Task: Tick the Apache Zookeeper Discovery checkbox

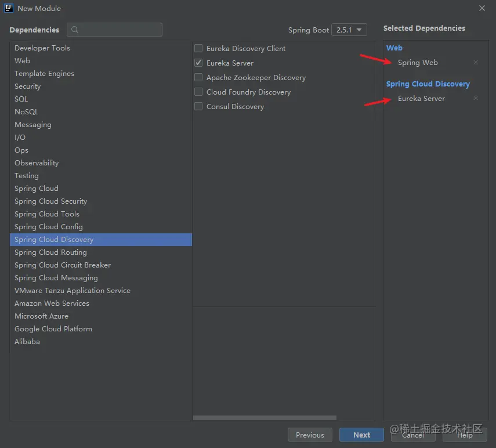Action: click(198, 77)
